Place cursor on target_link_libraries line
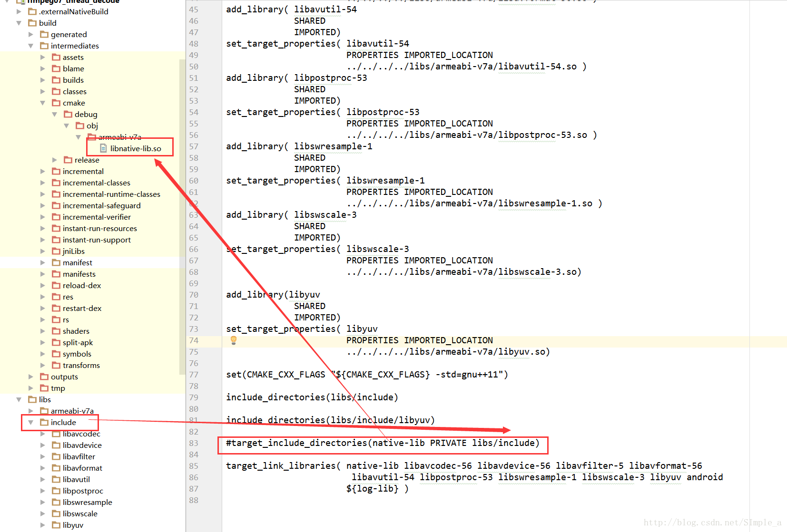The width and height of the screenshot is (787, 532). [464, 466]
